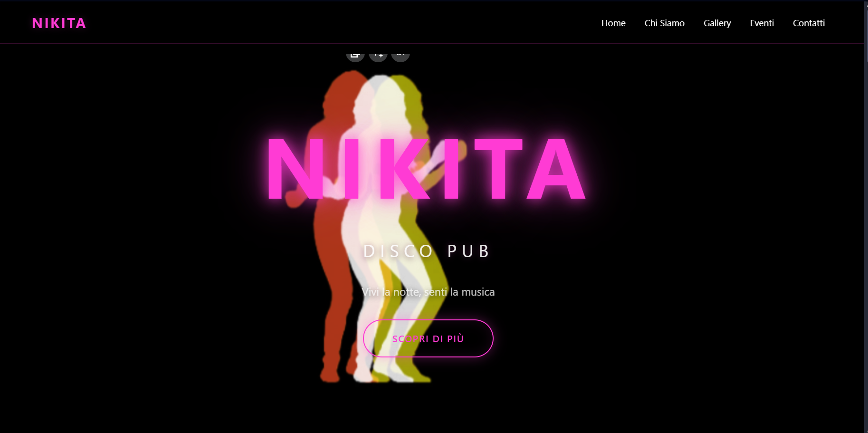Open the Contatti link
Viewport: 868px width, 433px height.
pyautogui.click(x=809, y=23)
